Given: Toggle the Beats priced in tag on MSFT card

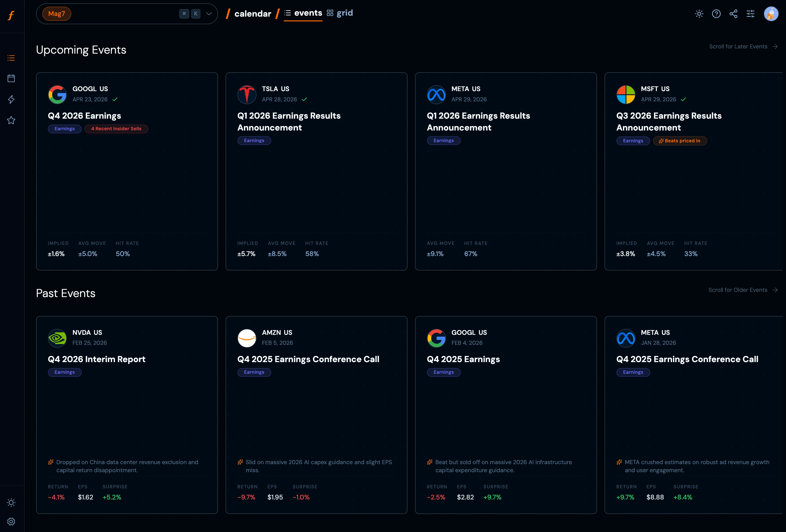Looking at the screenshot, I should (x=680, y=141).
